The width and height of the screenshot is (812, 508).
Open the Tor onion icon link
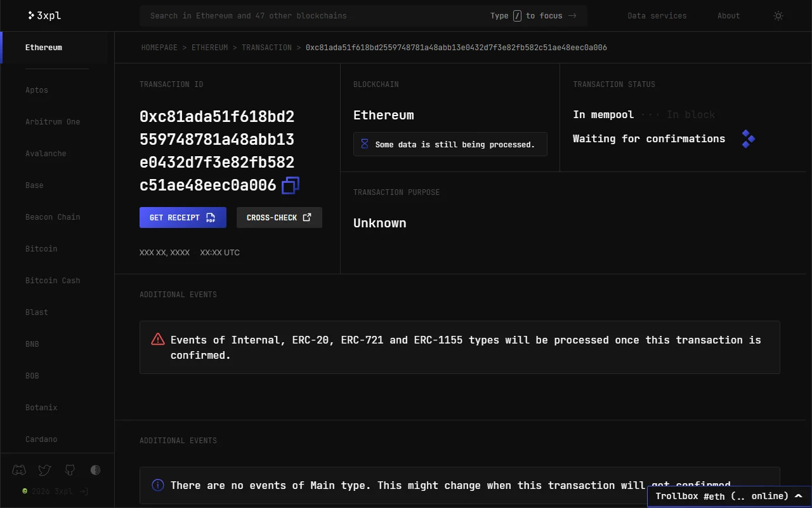[95, 470]
